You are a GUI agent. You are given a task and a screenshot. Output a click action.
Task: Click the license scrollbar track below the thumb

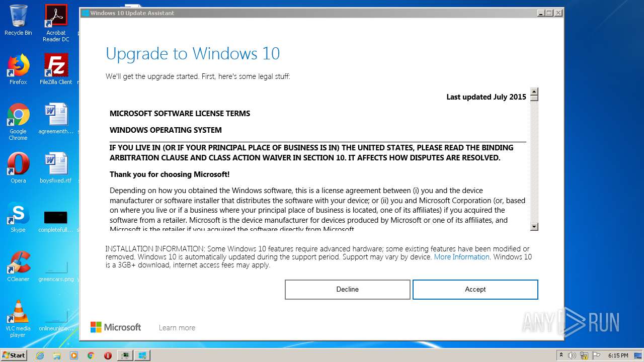tap(534, 161)
